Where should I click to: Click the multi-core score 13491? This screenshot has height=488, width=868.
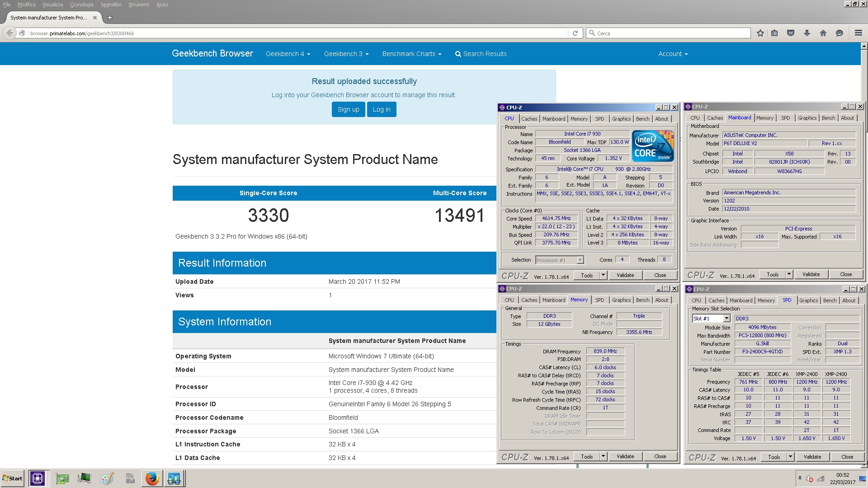click(459, 215)
